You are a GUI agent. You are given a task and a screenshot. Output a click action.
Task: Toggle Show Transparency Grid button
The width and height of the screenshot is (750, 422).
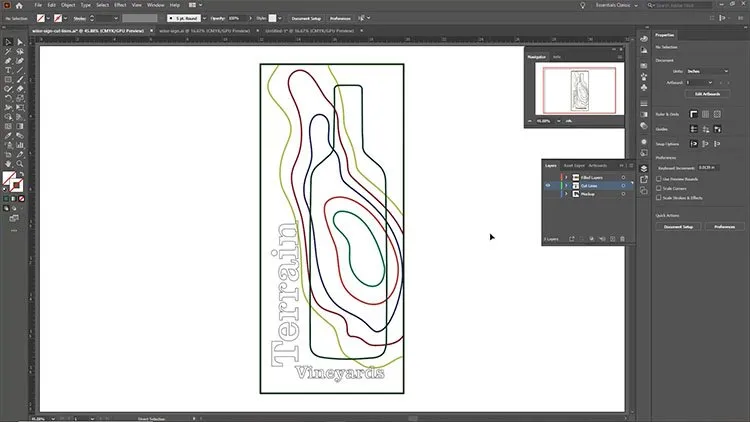[x=717, y=114]
